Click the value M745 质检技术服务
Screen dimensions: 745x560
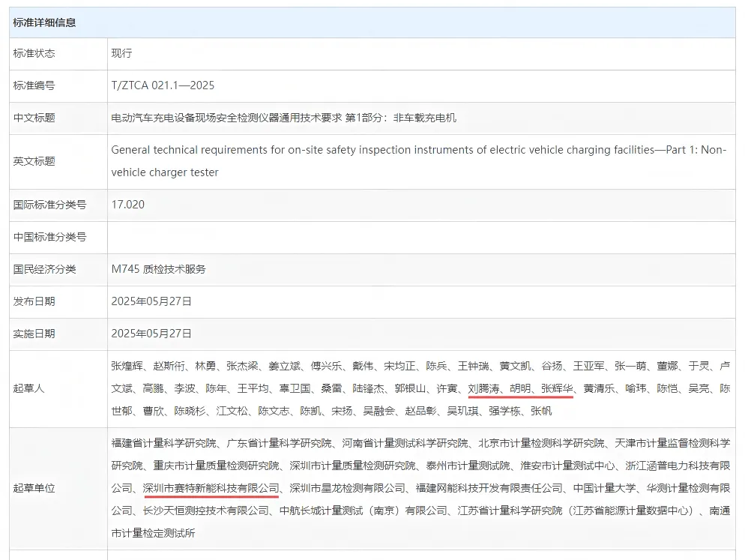pos(158,270)
